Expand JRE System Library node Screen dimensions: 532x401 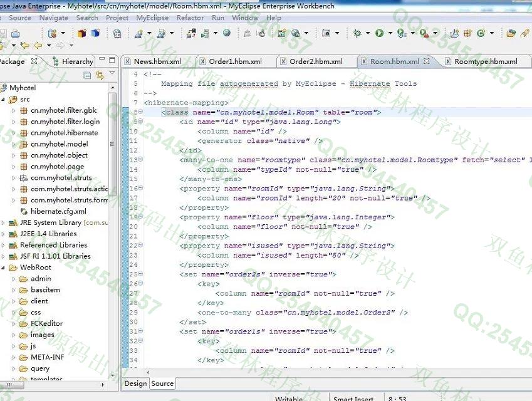pyautogui.click(x=3, y=223)
